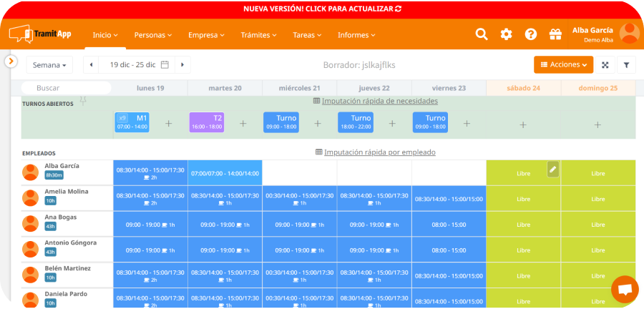Click the fullscreen expand icon
644x309 pixels.
pos(605,65)
